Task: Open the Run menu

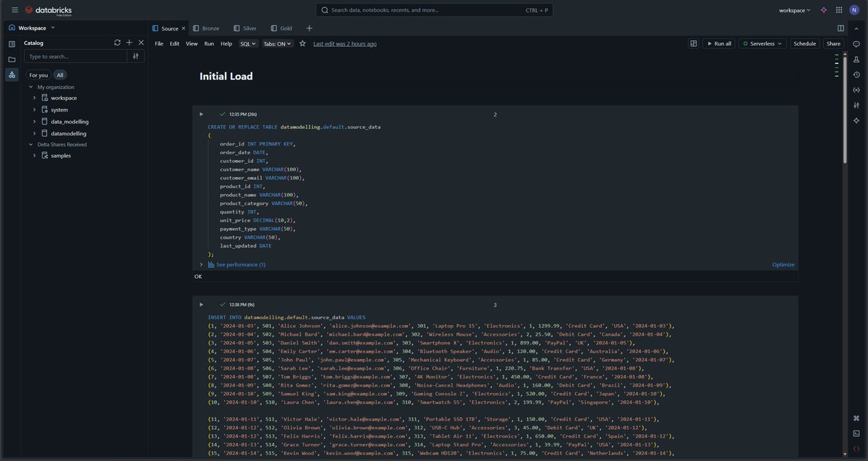Action: pyautogui.click(x=209, y=43)
